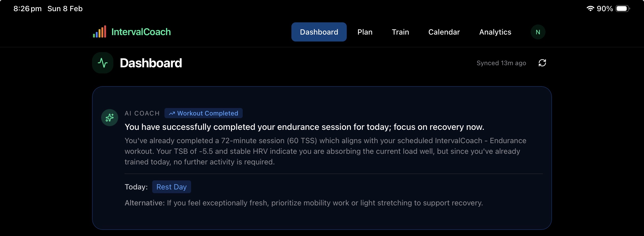This screenshot has height=236, width=644.
Task: Tap the battery indicator icon
Action: click(622, 9)
